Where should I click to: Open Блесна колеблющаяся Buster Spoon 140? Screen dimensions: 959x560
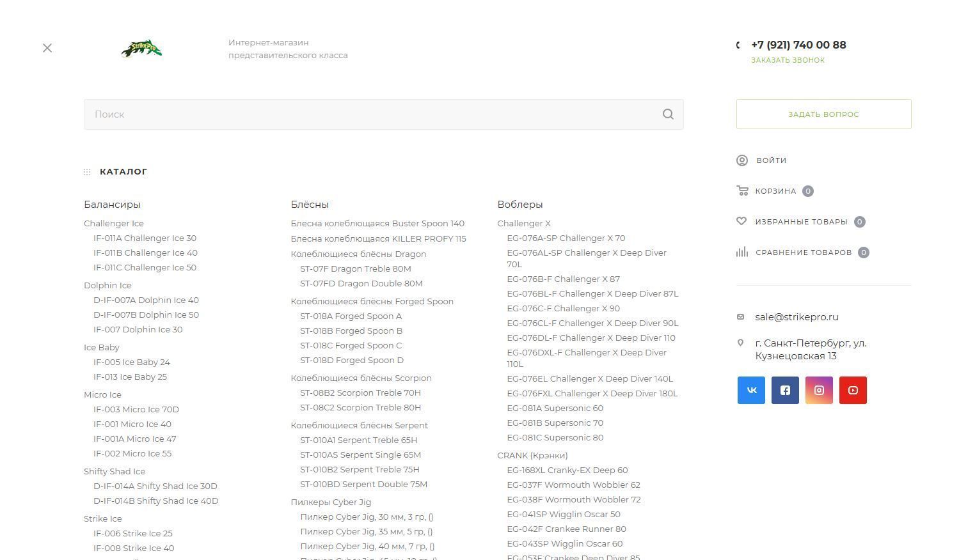tap(377, 223)
